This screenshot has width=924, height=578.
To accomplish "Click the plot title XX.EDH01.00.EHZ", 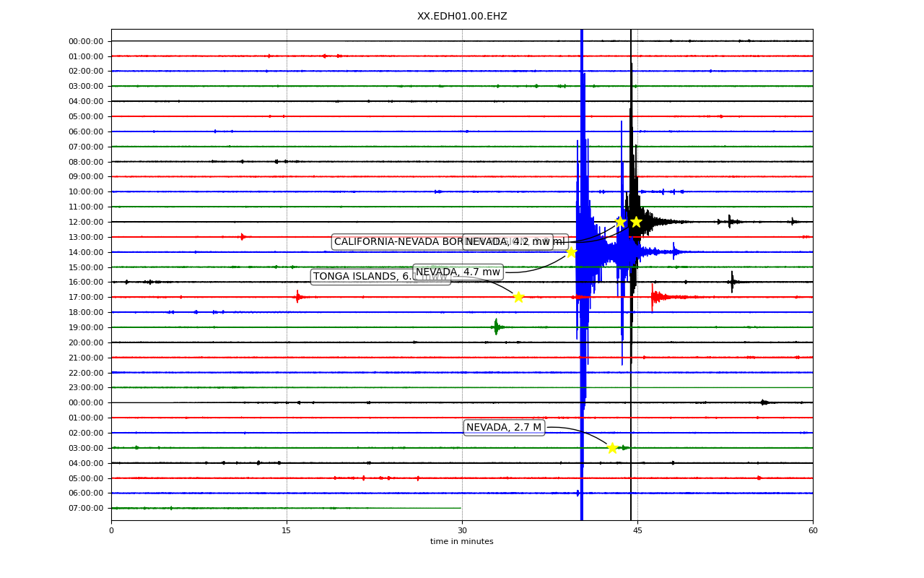I will point(462,17).
